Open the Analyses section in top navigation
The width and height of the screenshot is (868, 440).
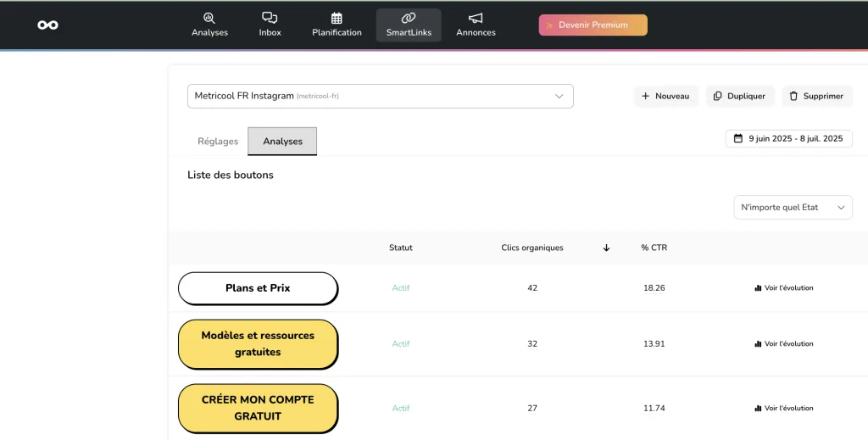coord(209,25)
